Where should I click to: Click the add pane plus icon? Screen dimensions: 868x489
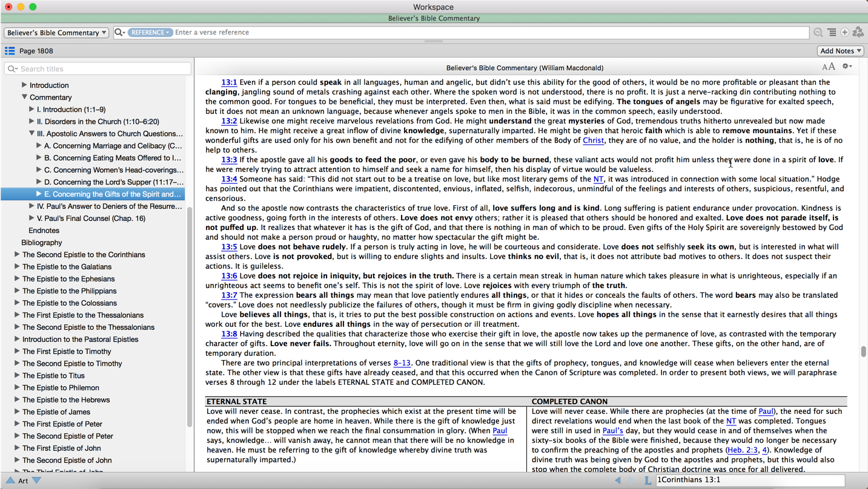click(x=844, y=32)
